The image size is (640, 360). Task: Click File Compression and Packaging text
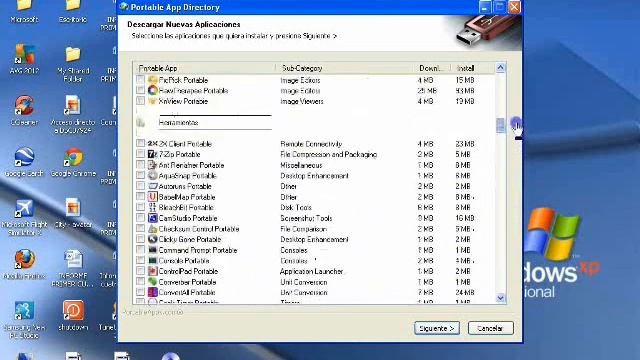point(329,154)
